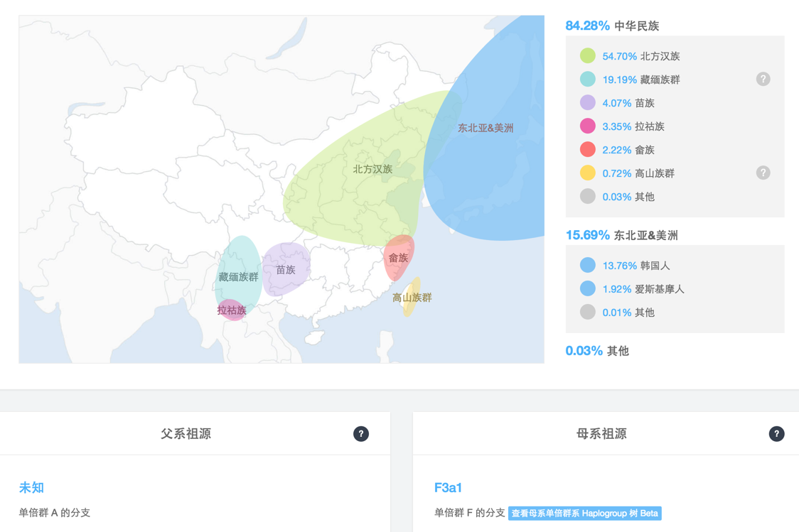Click the 畲族 area on the map
This screenshot has width=799, height=532.
398,259
